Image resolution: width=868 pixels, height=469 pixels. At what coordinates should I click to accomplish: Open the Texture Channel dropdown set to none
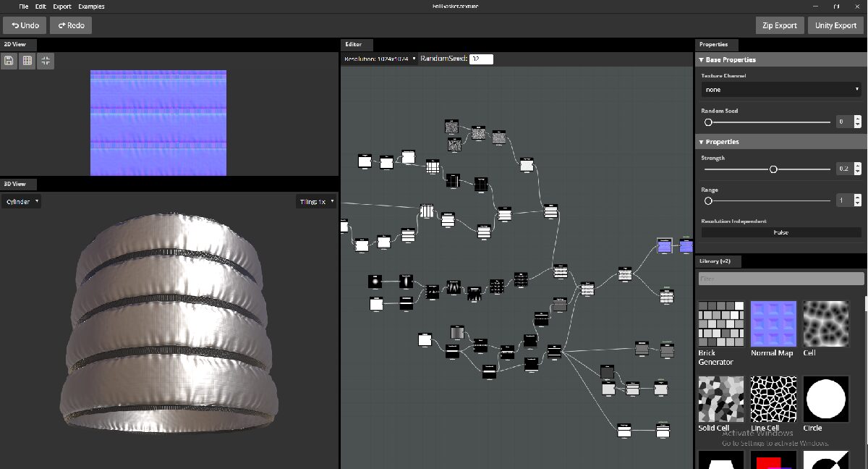780,89
